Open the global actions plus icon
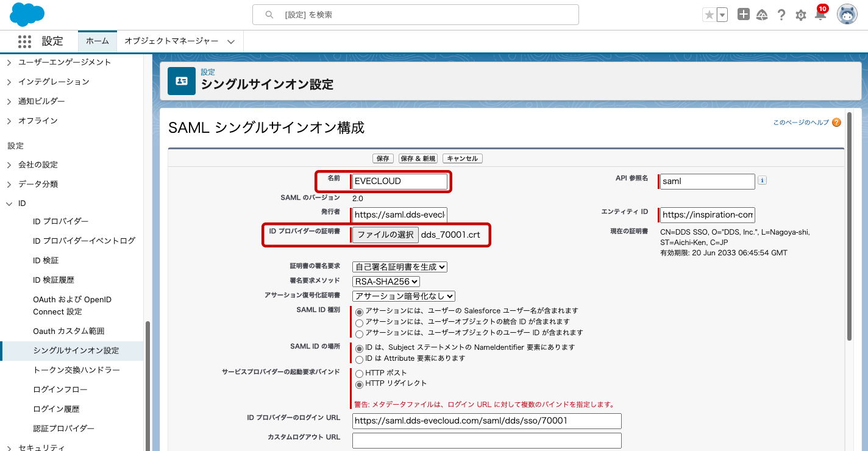Viewport: 868px width, 451px height. click(743, 15)
